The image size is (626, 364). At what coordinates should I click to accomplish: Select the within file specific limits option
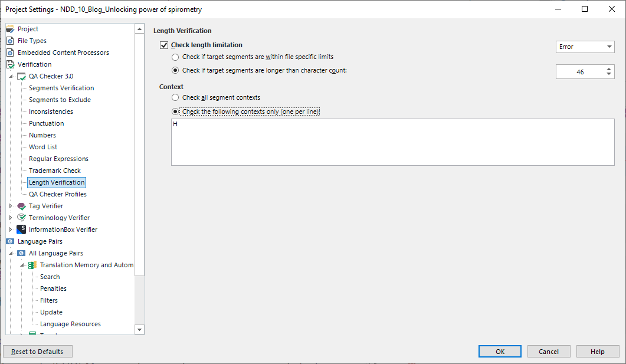[x=175, y=57]
